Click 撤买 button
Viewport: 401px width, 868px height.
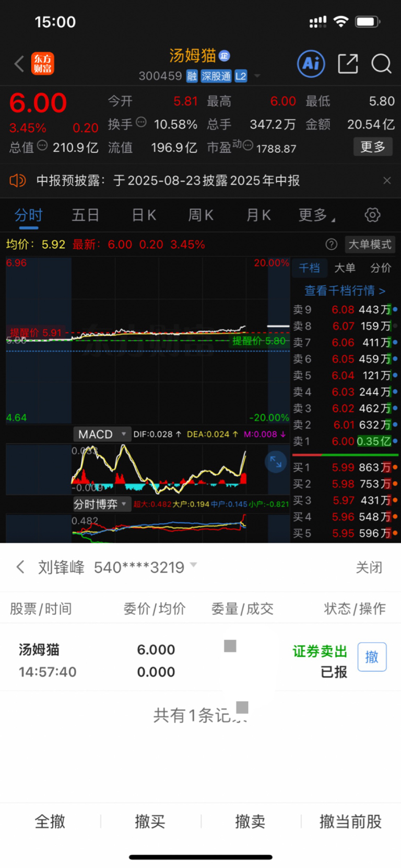pyautogui.click(x=150, y=822)
